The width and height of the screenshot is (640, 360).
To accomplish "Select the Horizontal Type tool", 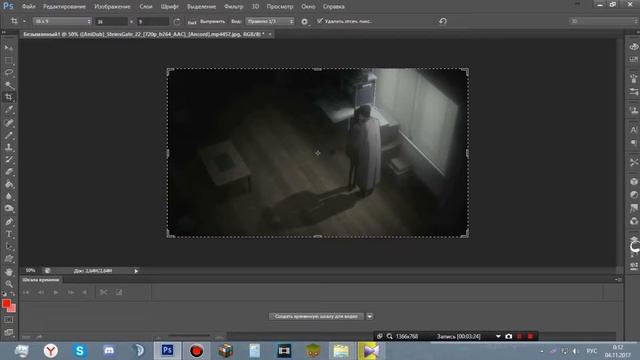I will [x=9, y=234].
